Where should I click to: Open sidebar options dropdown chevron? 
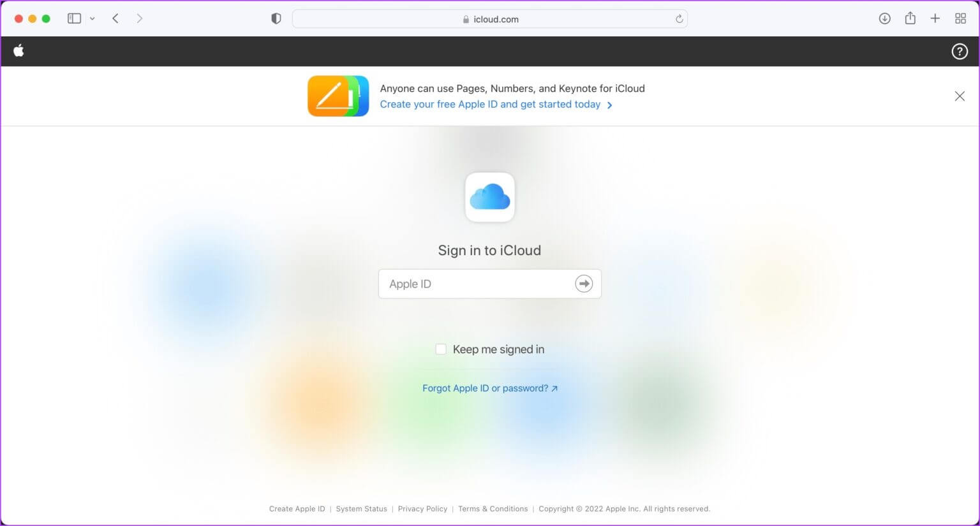93,19
